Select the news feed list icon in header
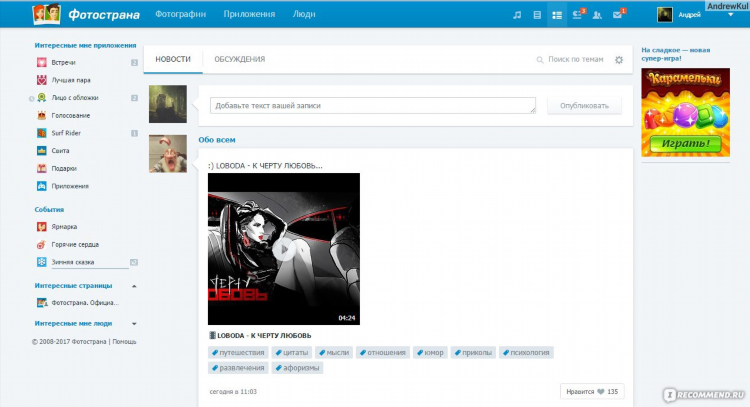 pyautogui.click(x=557, y=15)
